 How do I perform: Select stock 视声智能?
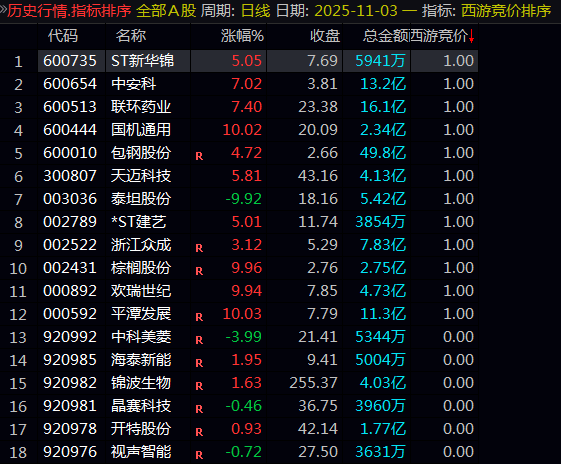pos(141,452)
